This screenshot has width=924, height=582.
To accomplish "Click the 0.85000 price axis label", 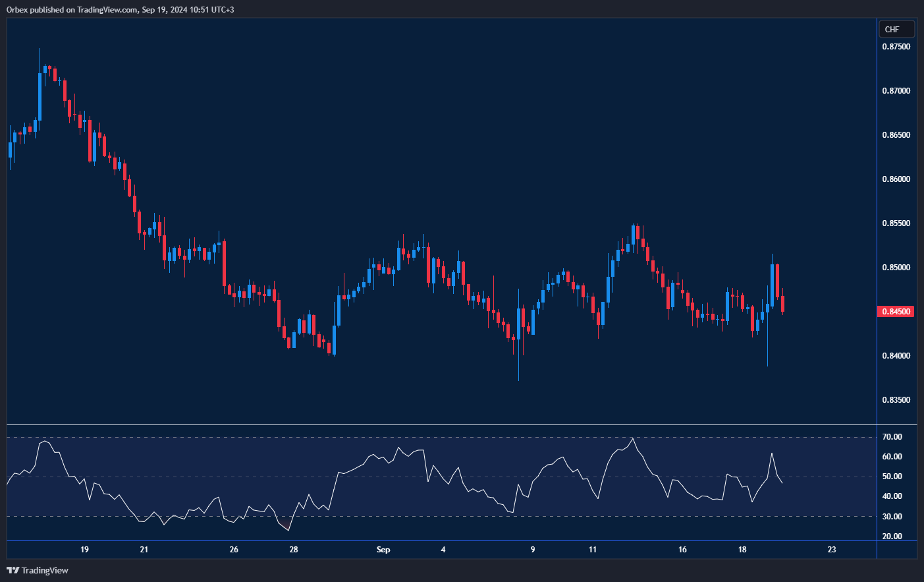I will point(896,268).
